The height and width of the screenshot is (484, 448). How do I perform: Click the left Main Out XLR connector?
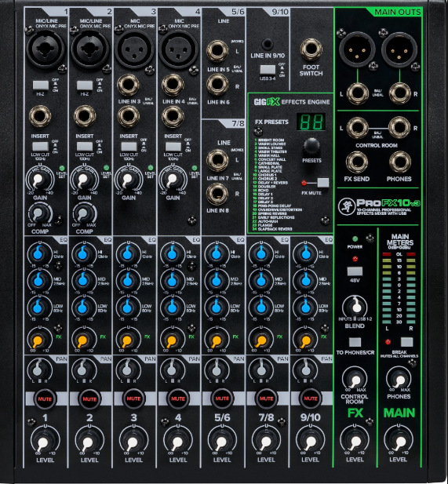357,49
